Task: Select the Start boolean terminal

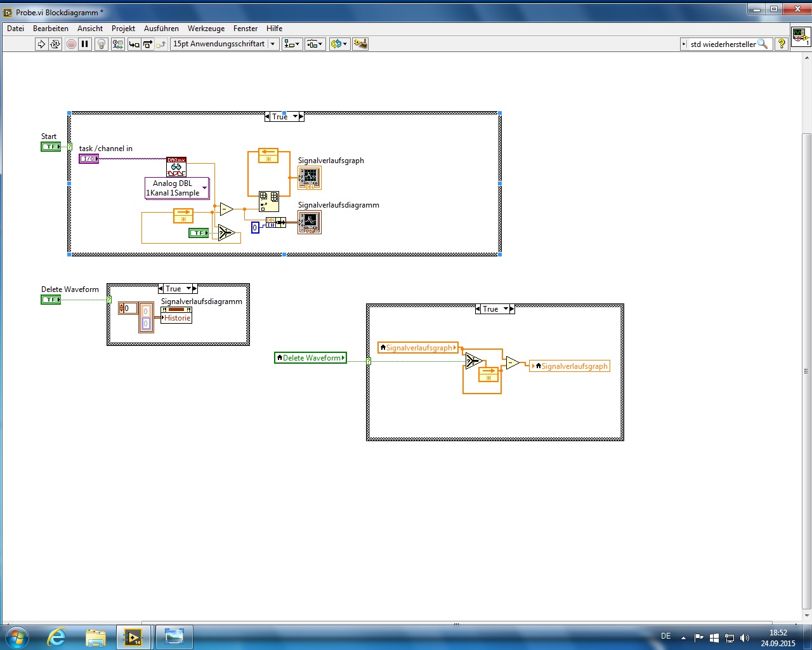Action: click(x=51, y=147)
